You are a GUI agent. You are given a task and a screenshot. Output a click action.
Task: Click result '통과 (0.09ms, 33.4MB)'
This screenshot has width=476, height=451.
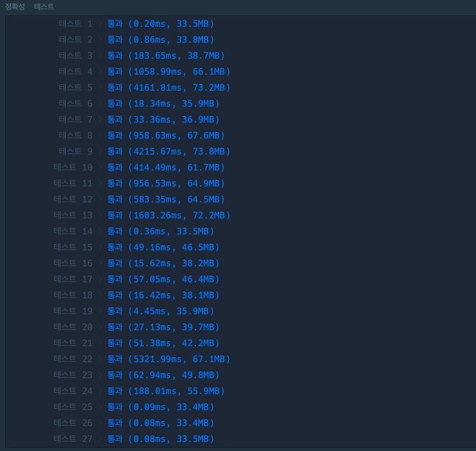pos(161,407)
